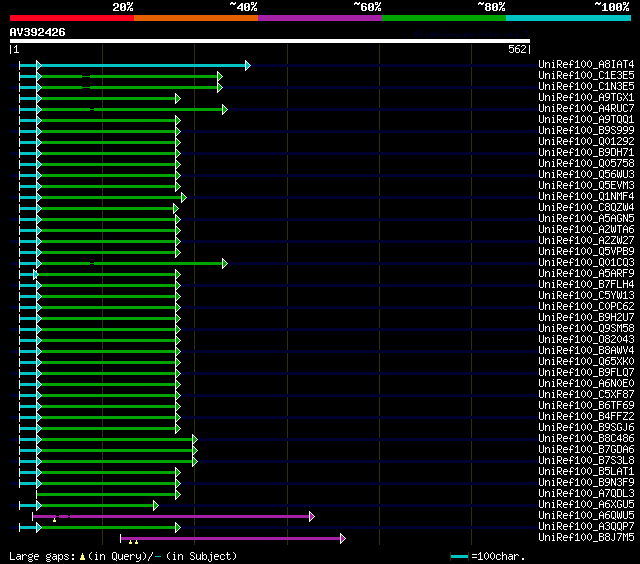Click the cyan ~100% identity legend segment
640x564 pixels.
pyautogui.click(x=569, y=18)
